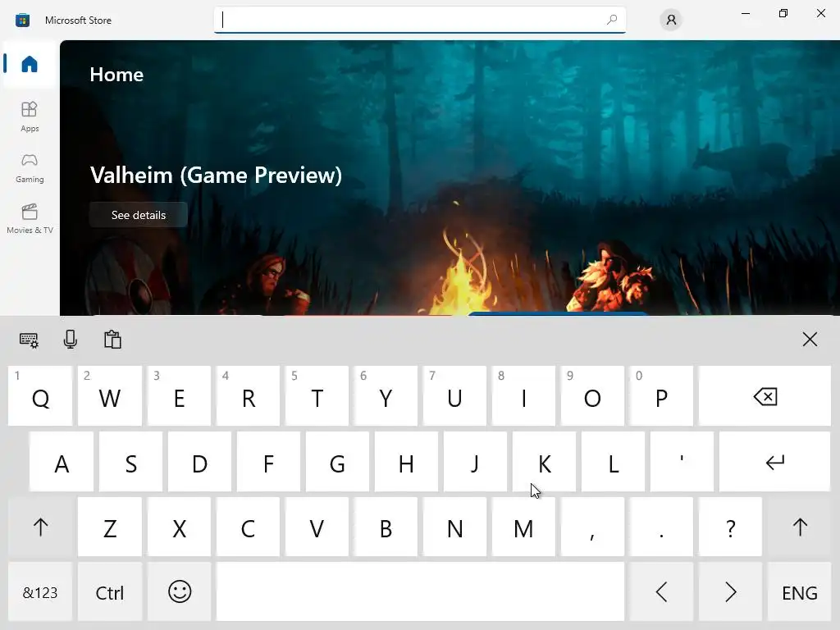Switch input language with the ENG key
Image resolution: width=840 pixels, height=630 pixels.
coord(799,592)
